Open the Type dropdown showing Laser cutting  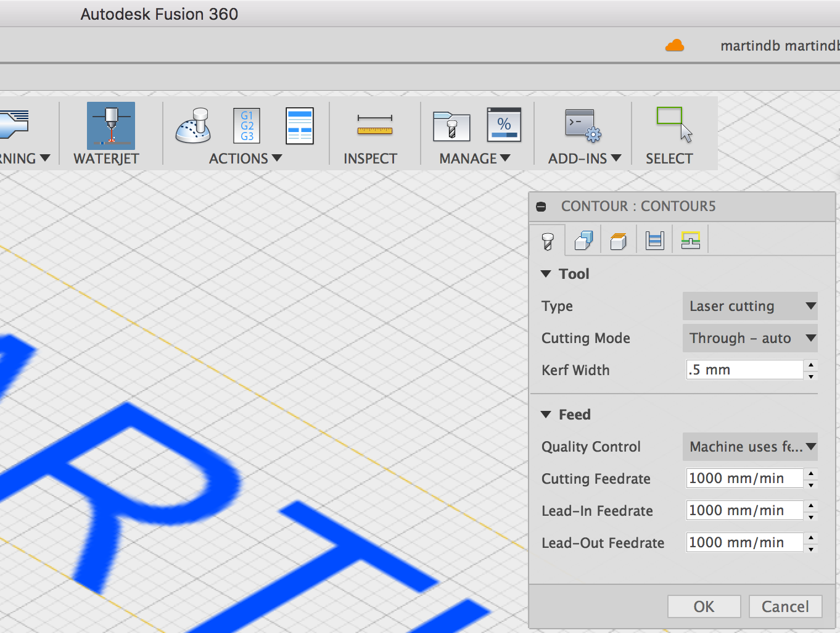tap(749, 306)
